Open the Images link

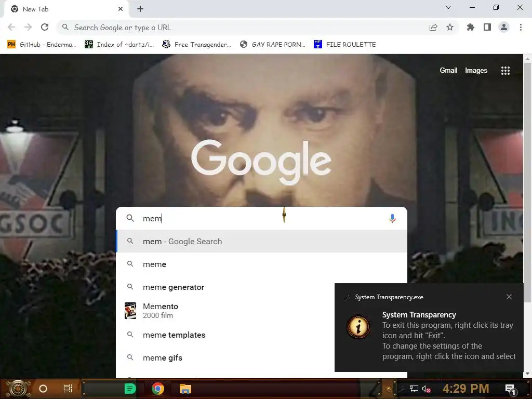point(476,70)
